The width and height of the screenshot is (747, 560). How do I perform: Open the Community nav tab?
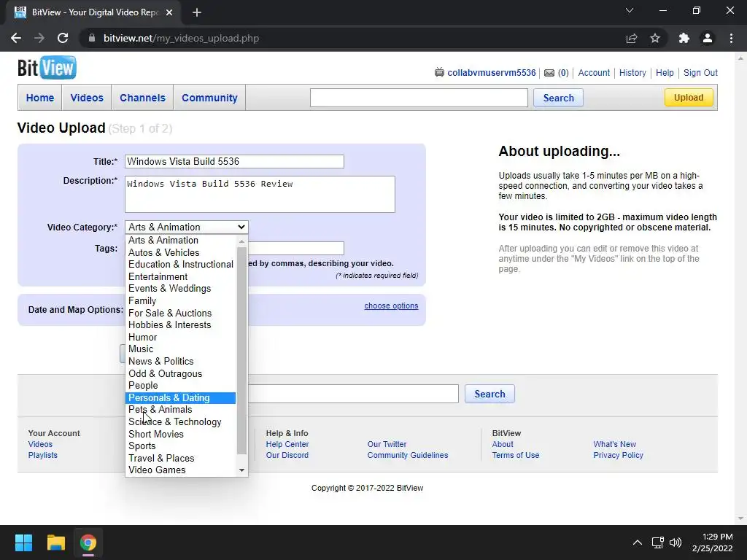point(209,98)
